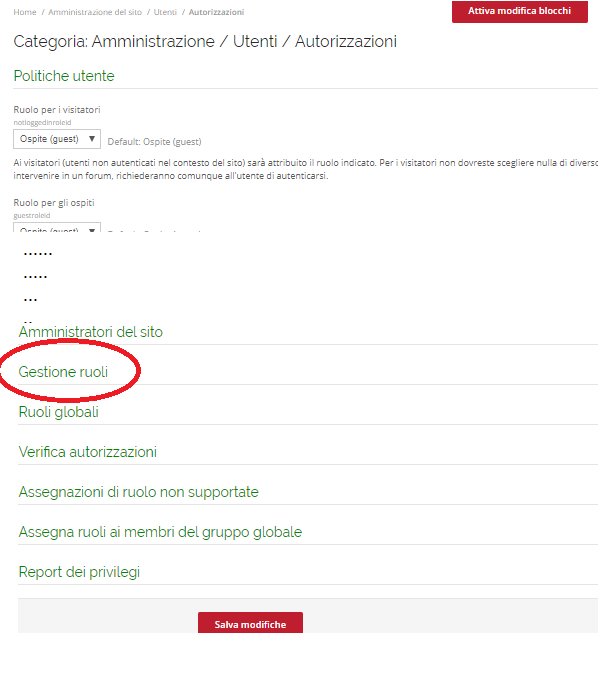Open Assegnazioni di ruolo non supportate

point(139,492)
